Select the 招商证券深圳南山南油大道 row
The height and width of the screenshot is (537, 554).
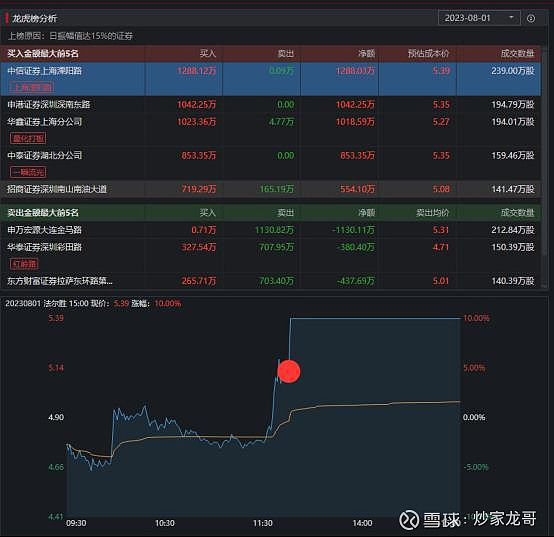(x=270, y=189)
